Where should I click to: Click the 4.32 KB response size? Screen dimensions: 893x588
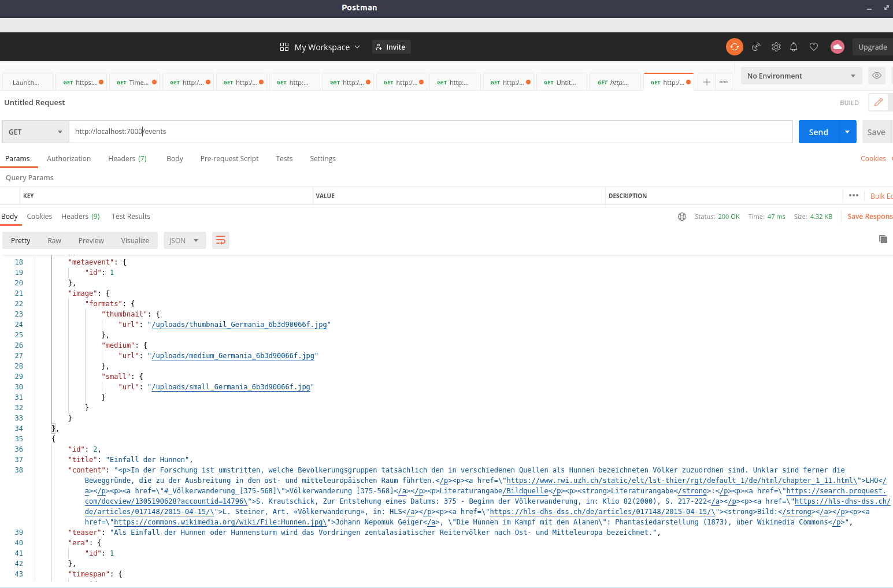point(821,217)
